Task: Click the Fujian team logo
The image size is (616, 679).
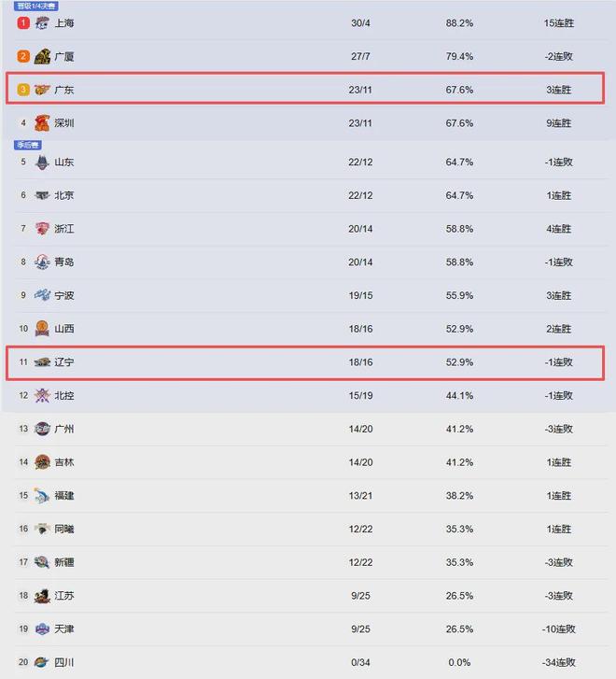Action: pos(42,496)
